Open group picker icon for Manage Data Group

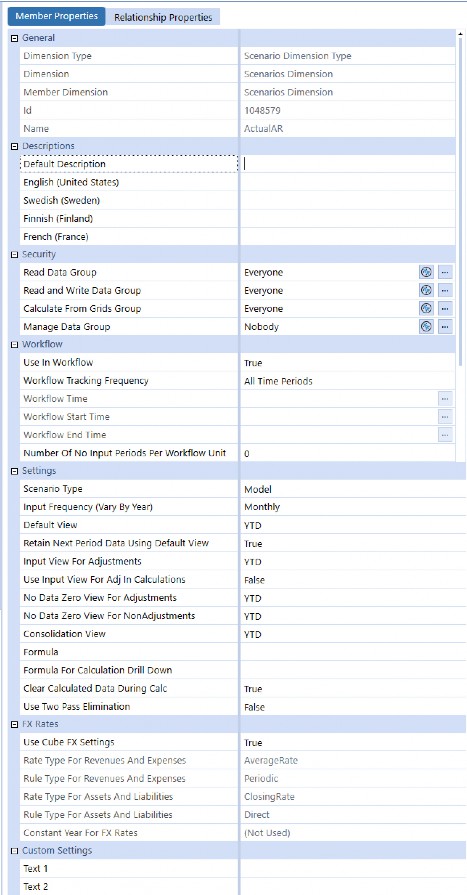coord(426,327)
